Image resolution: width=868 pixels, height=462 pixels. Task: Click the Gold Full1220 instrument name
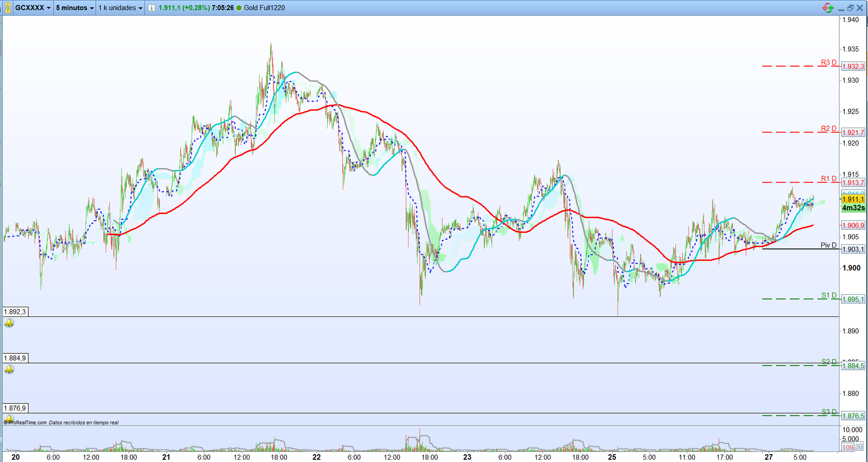pyautogui.click(x=264, y=8)
